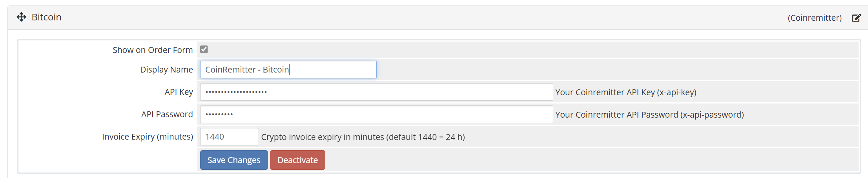Viewport: 868px width, 178px height.
Task: Focus the API Key input field
Action: (x=376, y=92)
